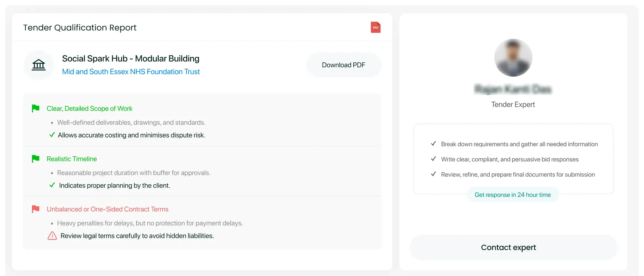Click the red PDF file icon
This screenshot has height=276, width=644.
pyautogui.click(x=376, y=28)
